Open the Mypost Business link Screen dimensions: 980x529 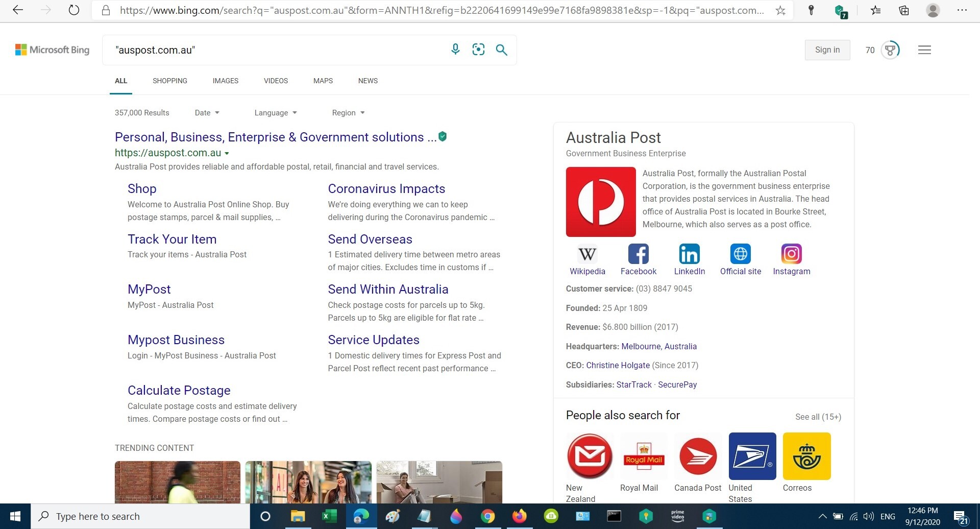pyautogui.click(x=176, y=340)
